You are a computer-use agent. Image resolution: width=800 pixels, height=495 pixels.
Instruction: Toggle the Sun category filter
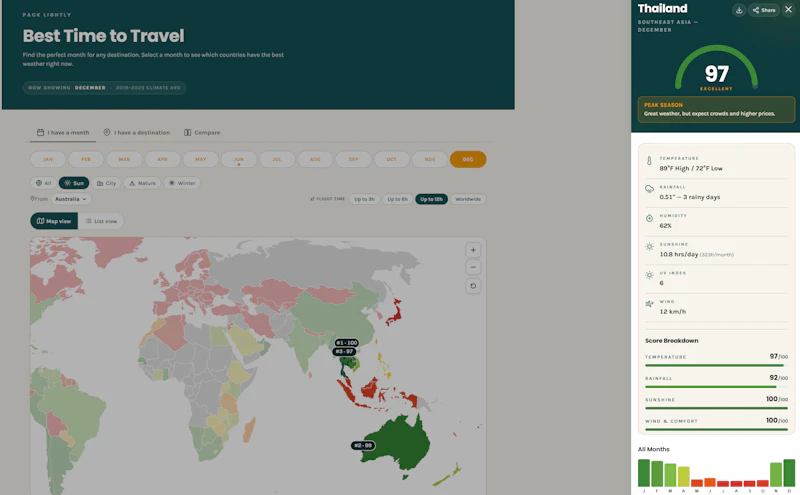tap(74, 183)
